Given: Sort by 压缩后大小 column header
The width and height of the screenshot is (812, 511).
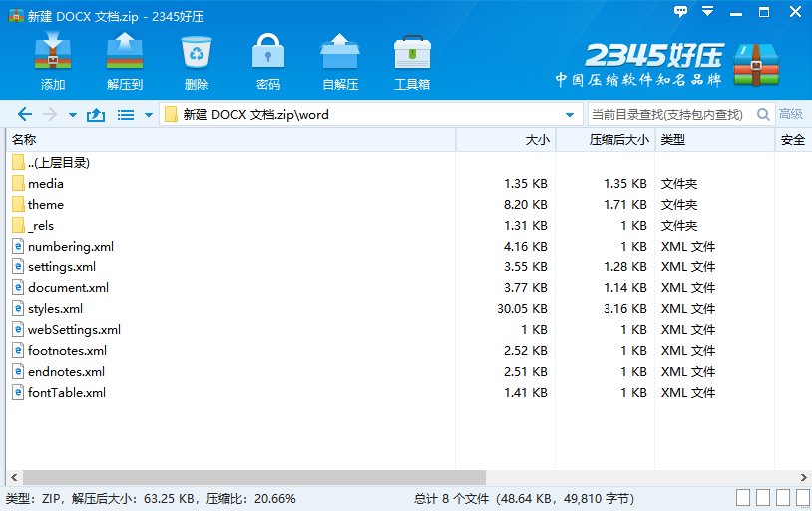Looking at the screenshot, I should 617,140.
